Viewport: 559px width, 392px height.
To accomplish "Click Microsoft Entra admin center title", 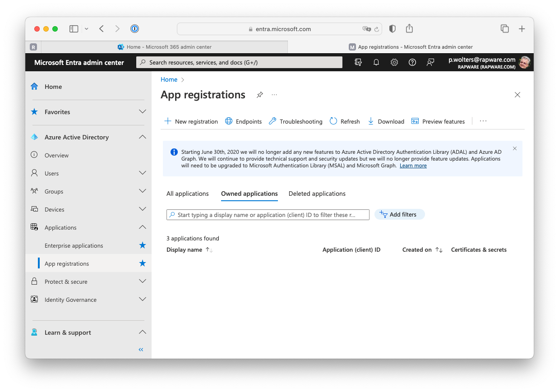I will pyautogui.click(x=79, y=63).
